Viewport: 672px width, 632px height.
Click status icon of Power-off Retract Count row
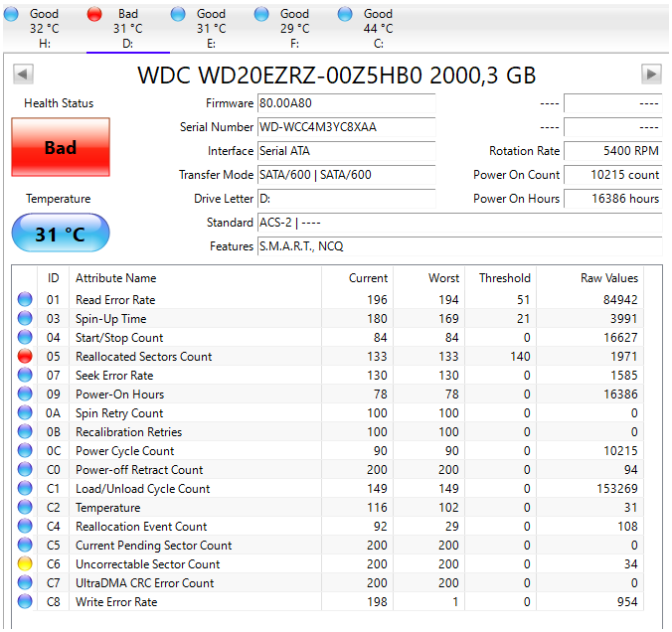[x=25, y=469]
